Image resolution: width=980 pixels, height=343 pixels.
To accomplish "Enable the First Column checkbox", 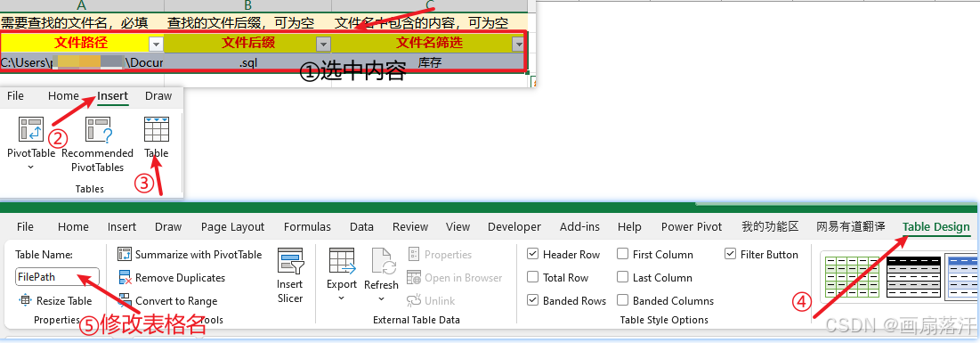I will pyautogui.click(x=622, y=254).
